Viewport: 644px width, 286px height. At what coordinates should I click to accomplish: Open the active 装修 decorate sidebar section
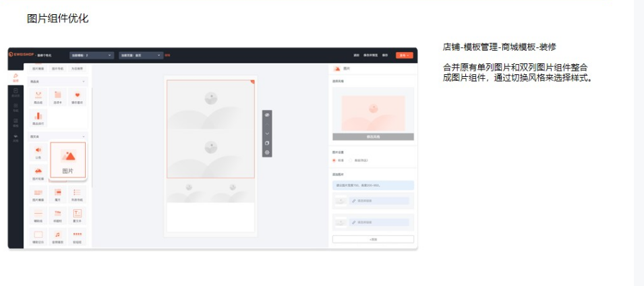[16, 78]
